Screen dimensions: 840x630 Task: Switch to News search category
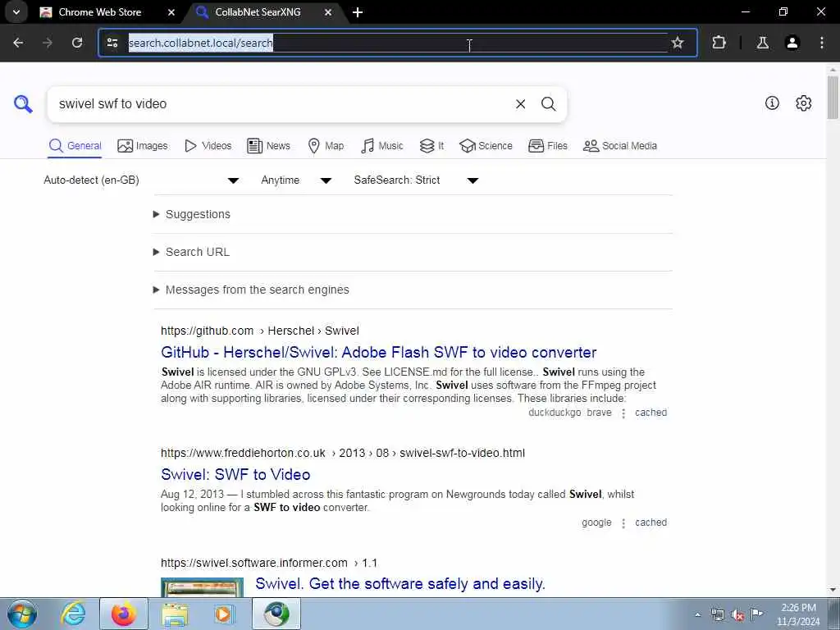tap(268, 146)
